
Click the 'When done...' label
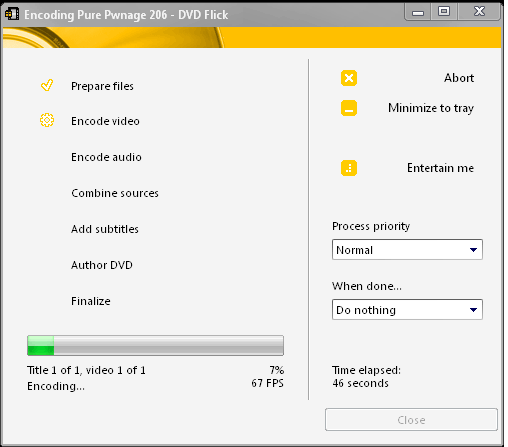[367, 286]
